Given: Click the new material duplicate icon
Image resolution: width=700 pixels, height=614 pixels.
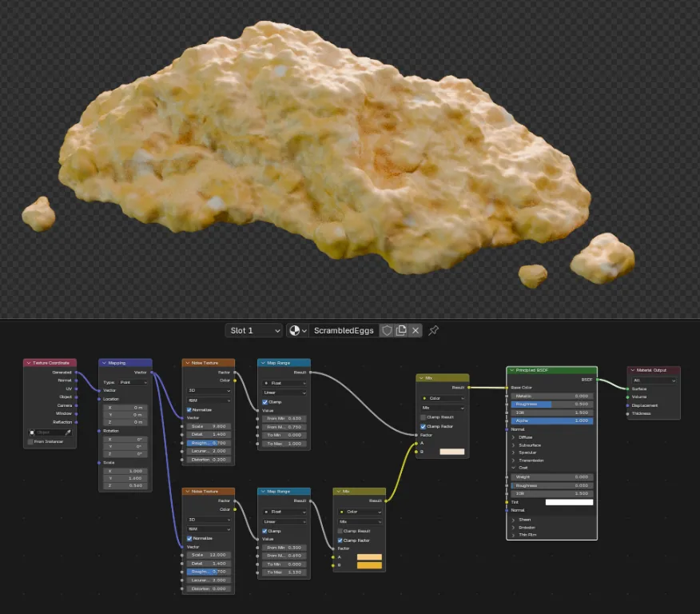Looking at the screenshot, I should (401, 330).
